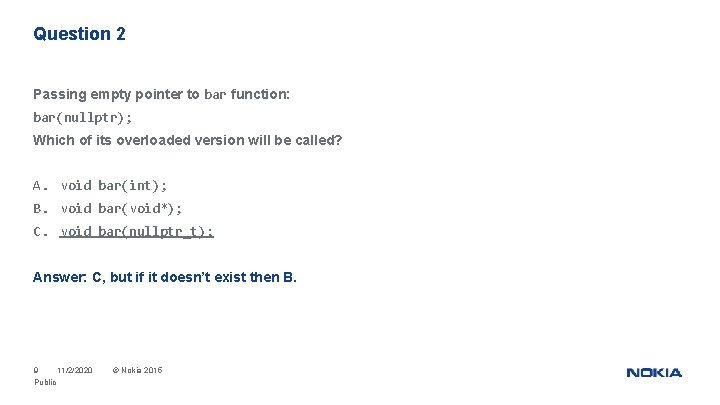Click the slide number 9 in footer
The image size is (720, 405).
(x=36, y=370)
